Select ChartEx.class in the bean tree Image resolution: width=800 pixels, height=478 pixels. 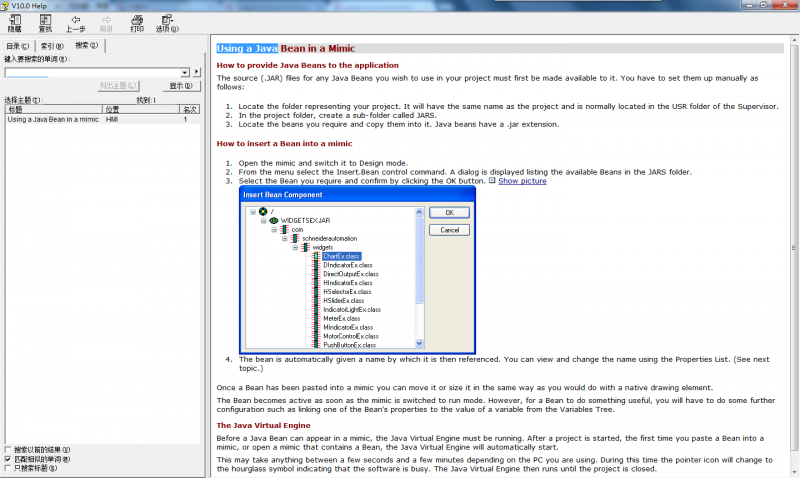341,256
